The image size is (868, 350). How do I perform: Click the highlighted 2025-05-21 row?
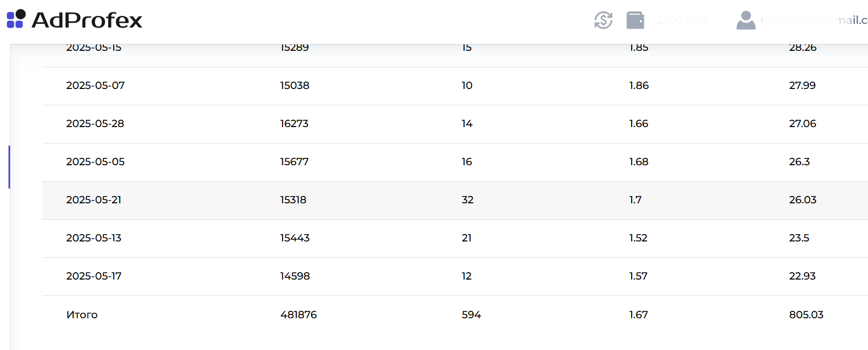pyautogui.click(x=455, y=200)
